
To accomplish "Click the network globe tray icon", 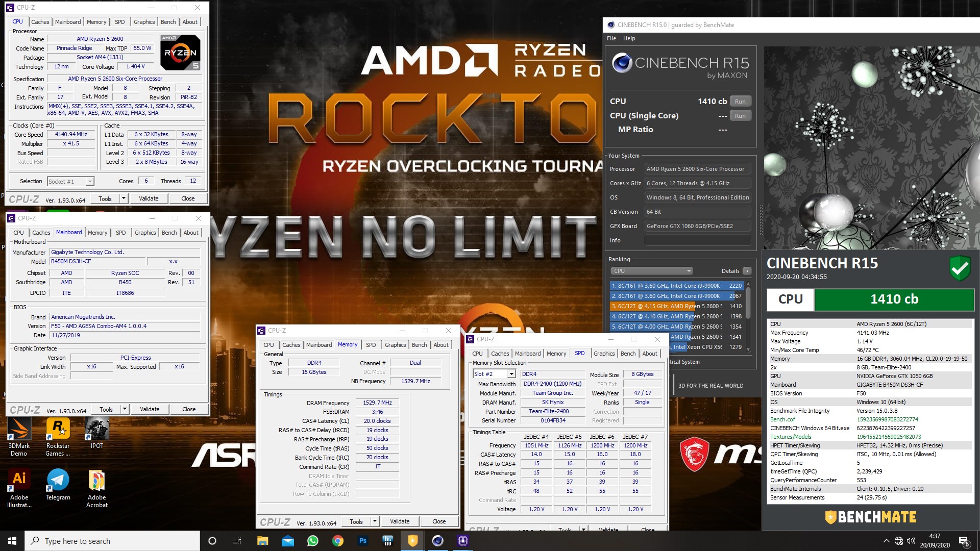I will pos(899,541).
